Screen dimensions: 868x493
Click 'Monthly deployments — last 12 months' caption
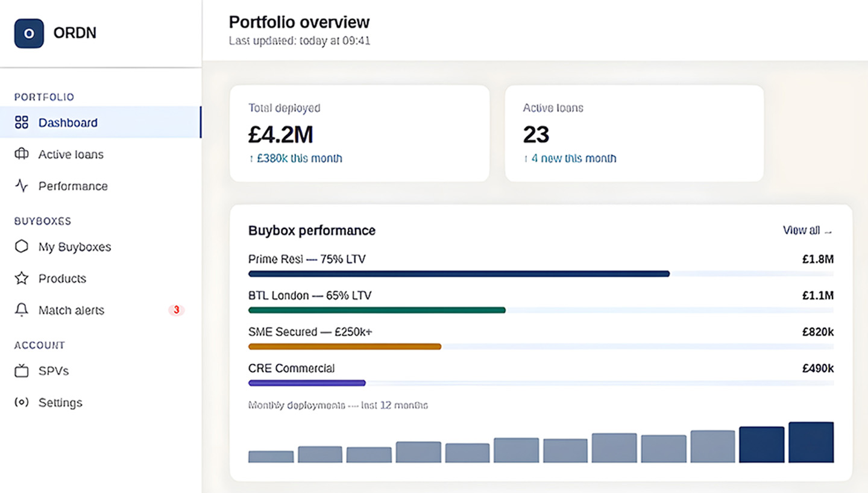[338, 405]
